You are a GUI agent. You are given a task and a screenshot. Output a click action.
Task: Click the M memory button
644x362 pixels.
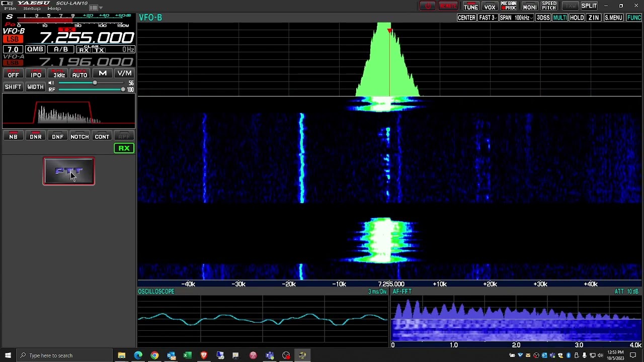(x=103, y=73)
